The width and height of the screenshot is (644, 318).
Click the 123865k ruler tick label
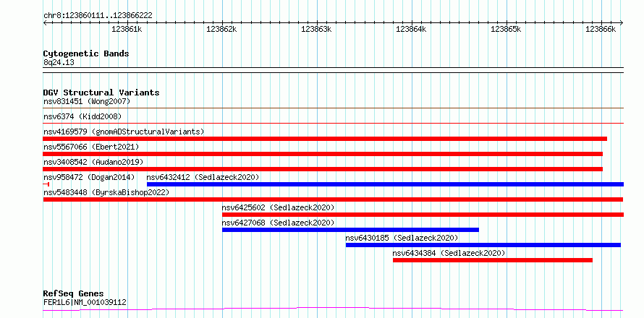(x=506, y=30)
